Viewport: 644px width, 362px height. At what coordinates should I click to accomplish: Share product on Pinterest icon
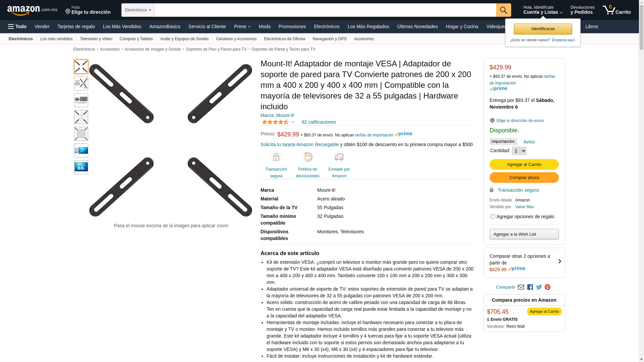point(547,287)
